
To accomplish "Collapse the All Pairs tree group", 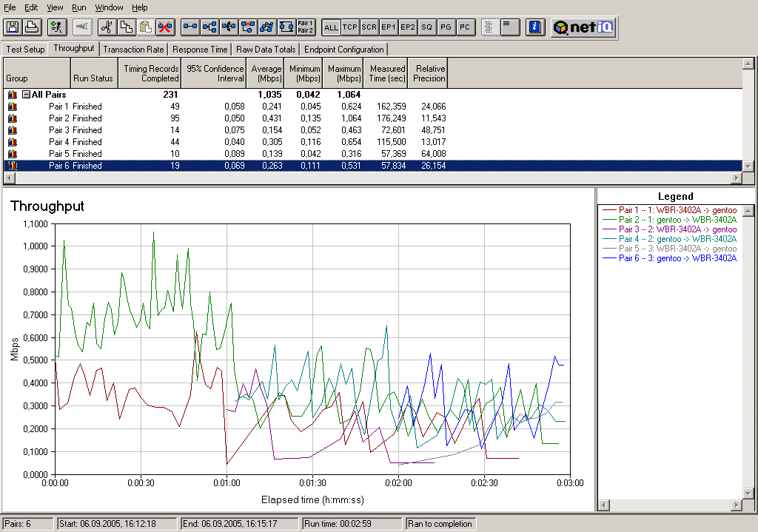I will (26, 95).
